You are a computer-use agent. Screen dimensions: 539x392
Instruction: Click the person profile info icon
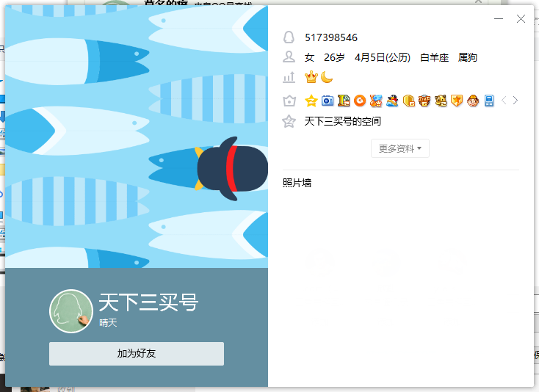tap(289, 57)
